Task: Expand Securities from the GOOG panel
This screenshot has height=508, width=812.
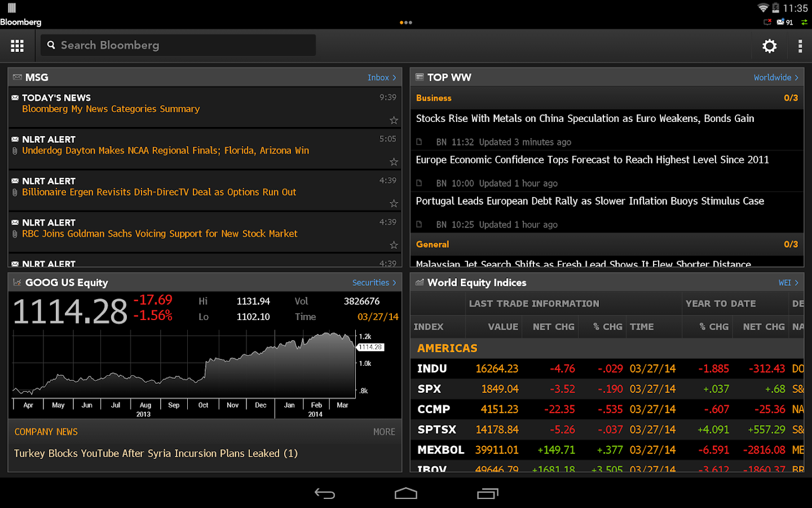Action: pos(374,282)
